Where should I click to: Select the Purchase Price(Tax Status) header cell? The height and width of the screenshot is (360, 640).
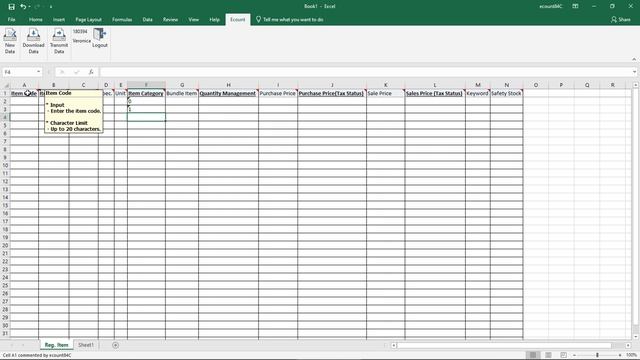pos(332,93)
